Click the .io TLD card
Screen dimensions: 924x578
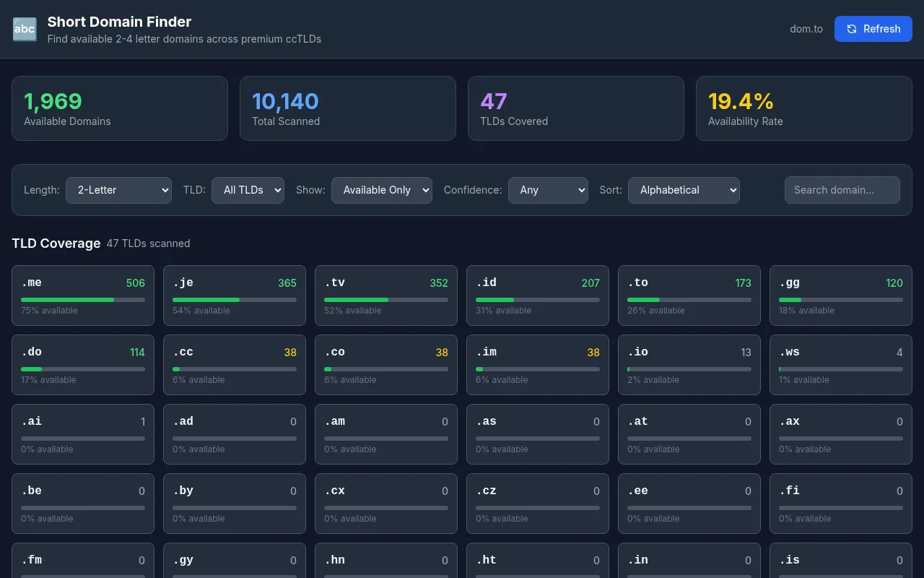(689, 365)
